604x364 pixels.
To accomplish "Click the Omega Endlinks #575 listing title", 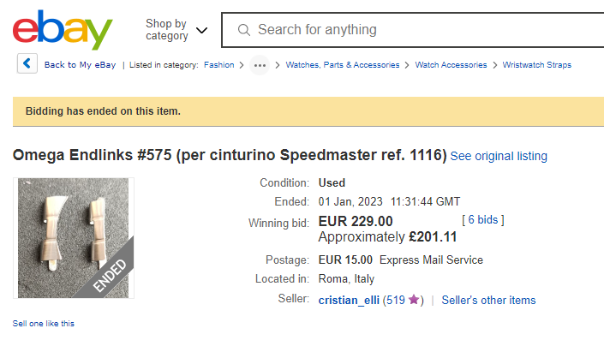I will (230, 155).
